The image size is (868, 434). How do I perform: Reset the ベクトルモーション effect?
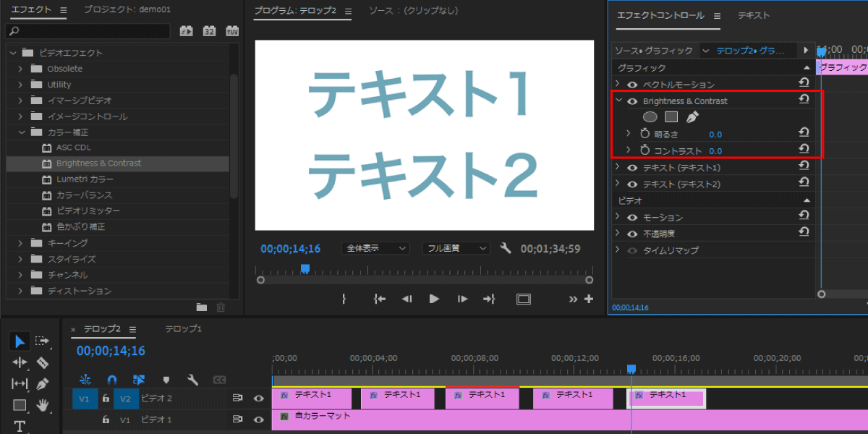coord(804,83)
